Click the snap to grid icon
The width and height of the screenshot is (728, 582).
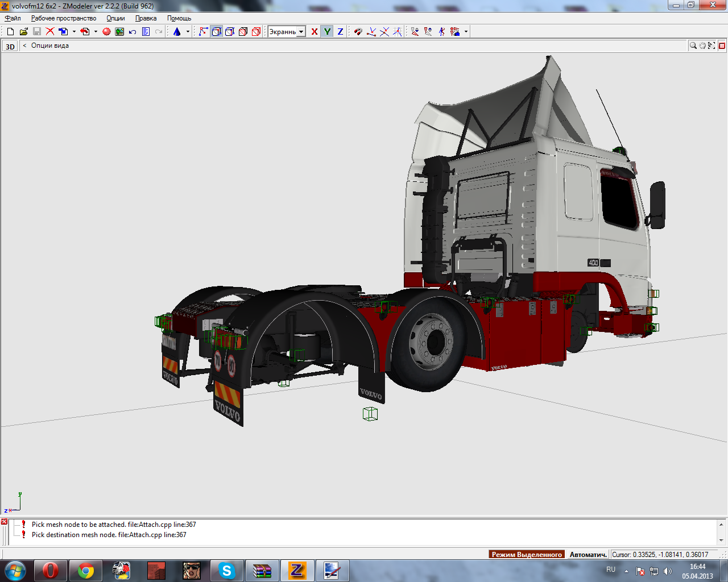398,32
